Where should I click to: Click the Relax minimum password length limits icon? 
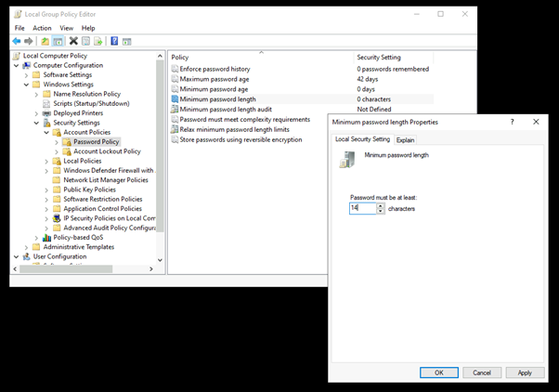click(x=175, y=129)
